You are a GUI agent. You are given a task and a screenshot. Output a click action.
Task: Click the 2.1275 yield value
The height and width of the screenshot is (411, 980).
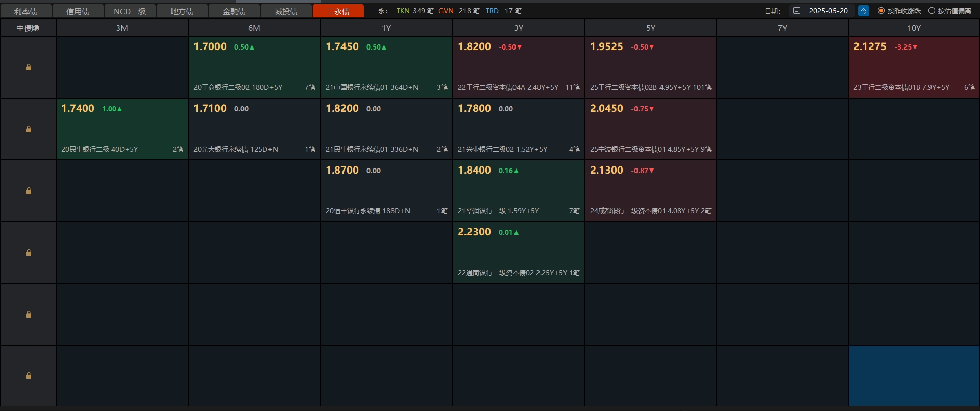870,46
